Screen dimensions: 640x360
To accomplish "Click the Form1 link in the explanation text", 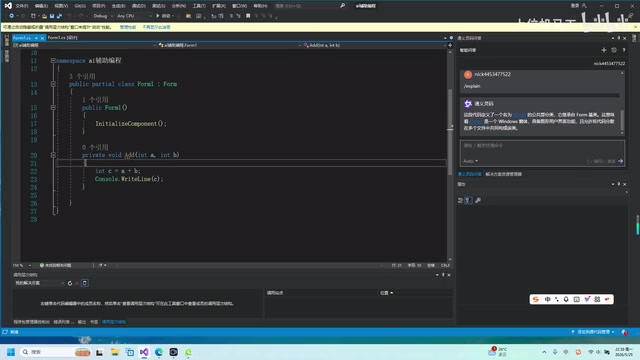I will (519, 115).
